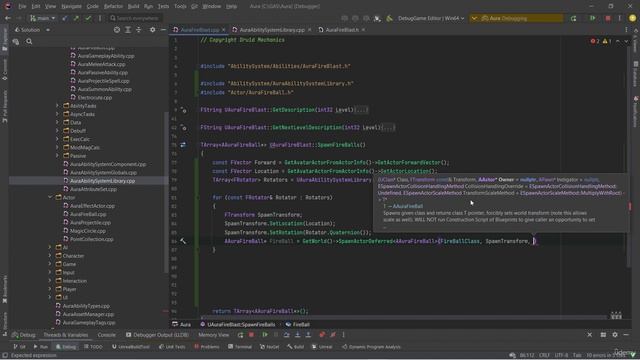Switch to AuraAbilitySystemLibrary.cpp editor tab
This screenshot has width=640, height=360.
tap(272, 30)
